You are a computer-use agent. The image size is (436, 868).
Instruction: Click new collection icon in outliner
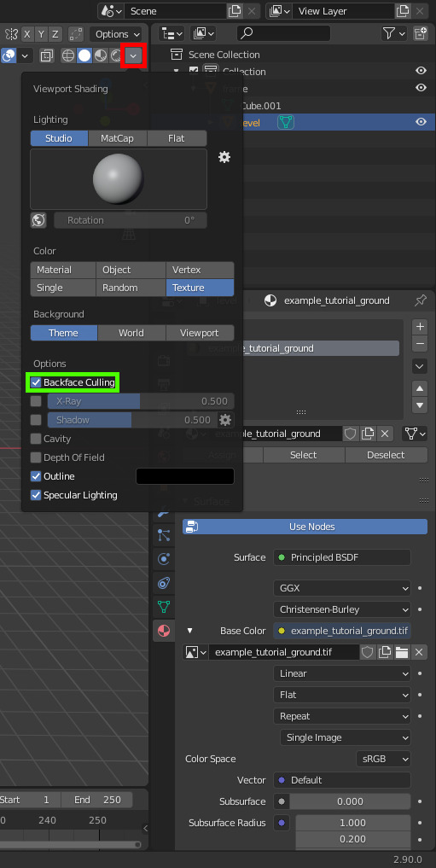tap(420, 34)
